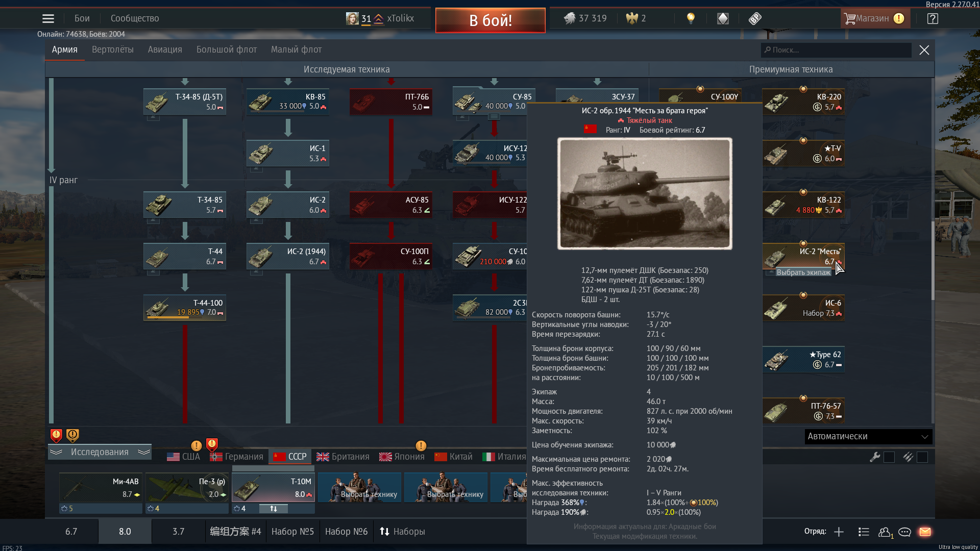Toggle the auto-refill ammo checkbox

point(922,457)
